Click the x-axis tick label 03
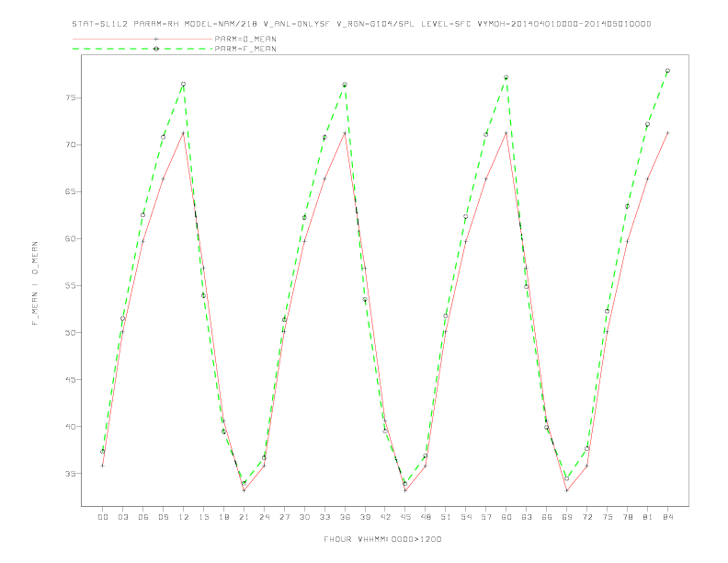Viewport: 728px width, 563px height. (122, 517)
